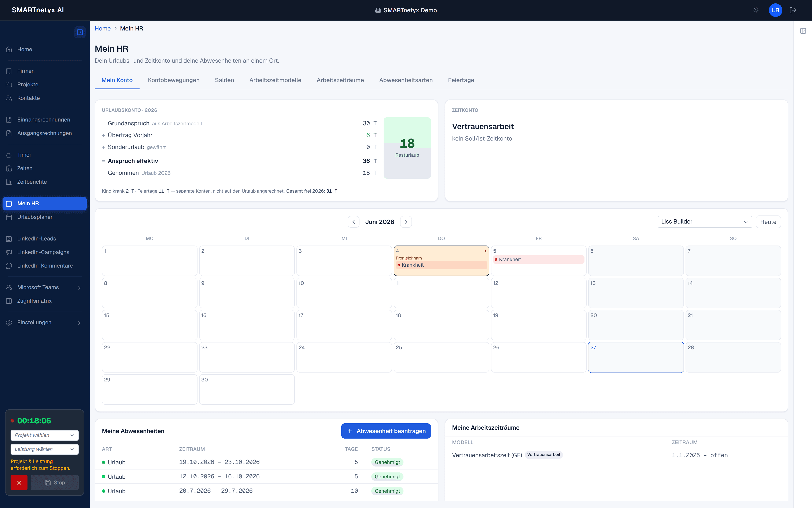Screen dimensions: 812x508
Task: Open LinkedIn-Campaigns in the sidebar
Action: pyautogui.click(x=44, y=252)
